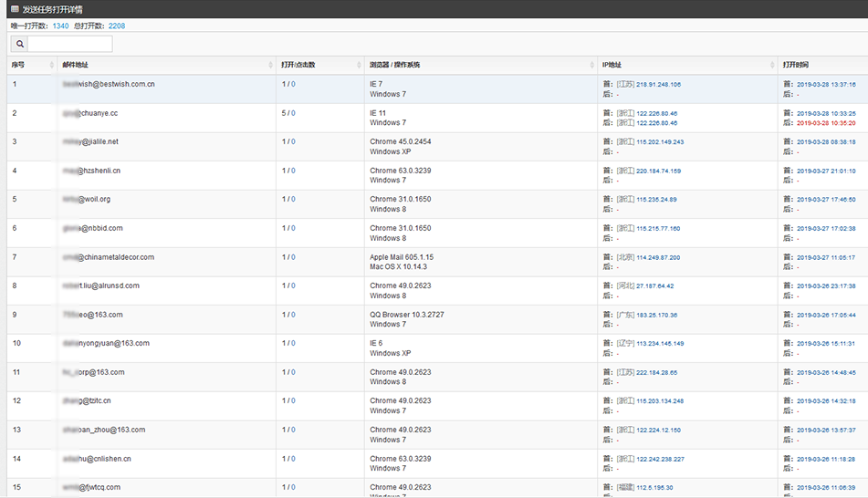
Task: Sort by 邮件地址 column arrows
Action: [269, 65]
